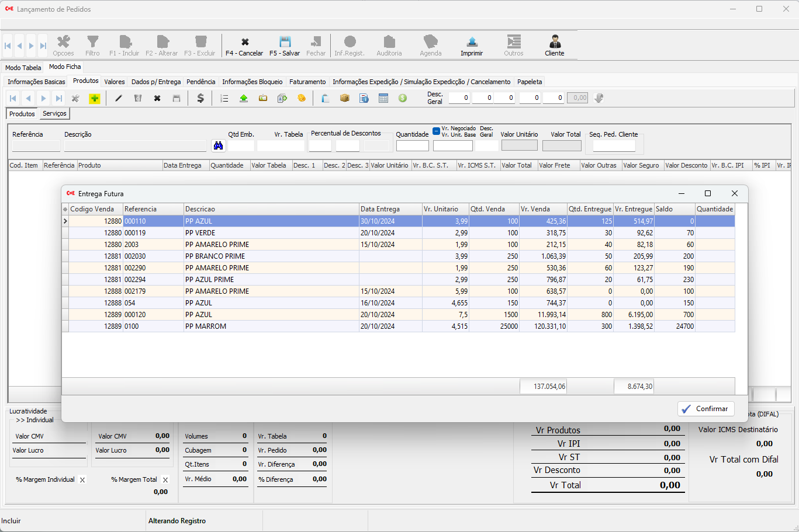Select the Serviços sub-tab
This screenshot has height=532, width=799.
[54, 114]
